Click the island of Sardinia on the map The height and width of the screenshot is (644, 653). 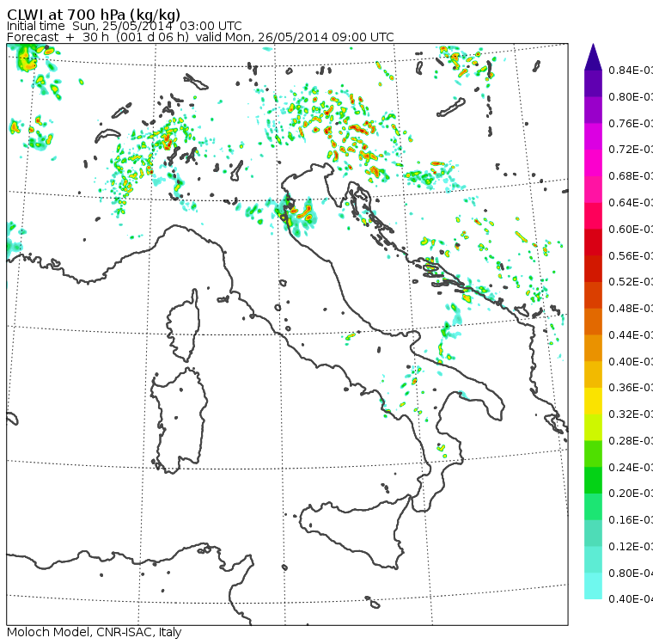[x=179, y=421]
